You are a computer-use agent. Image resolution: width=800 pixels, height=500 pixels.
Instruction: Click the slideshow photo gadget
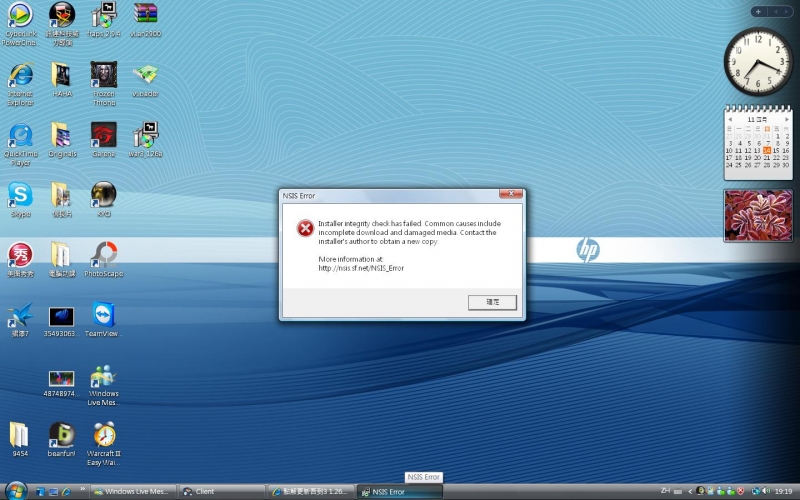click(x=758, y=215)
